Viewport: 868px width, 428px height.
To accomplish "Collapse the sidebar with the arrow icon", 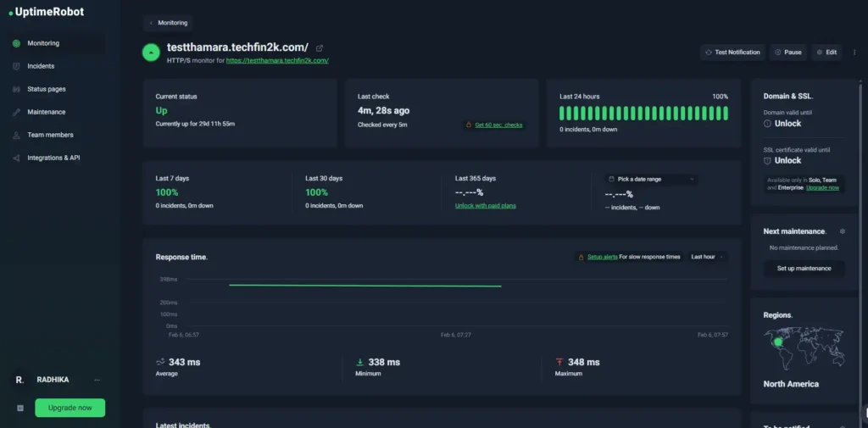I will [x=20, y=408].
